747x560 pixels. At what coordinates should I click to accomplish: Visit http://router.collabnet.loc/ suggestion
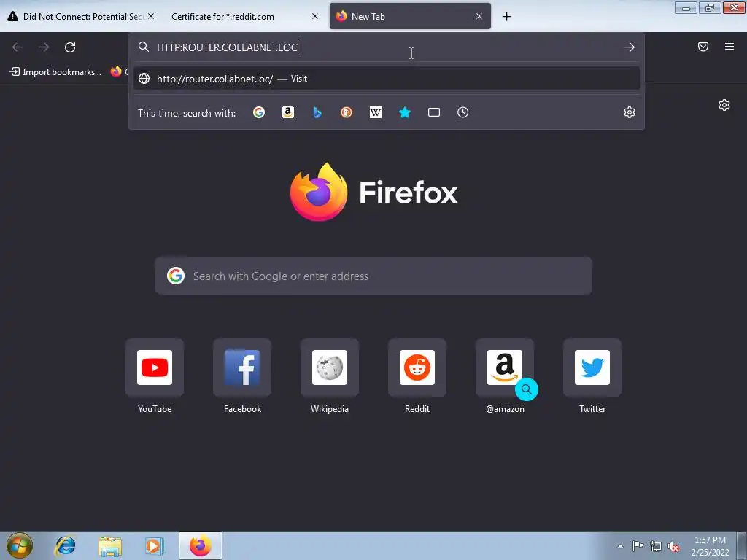387,79
